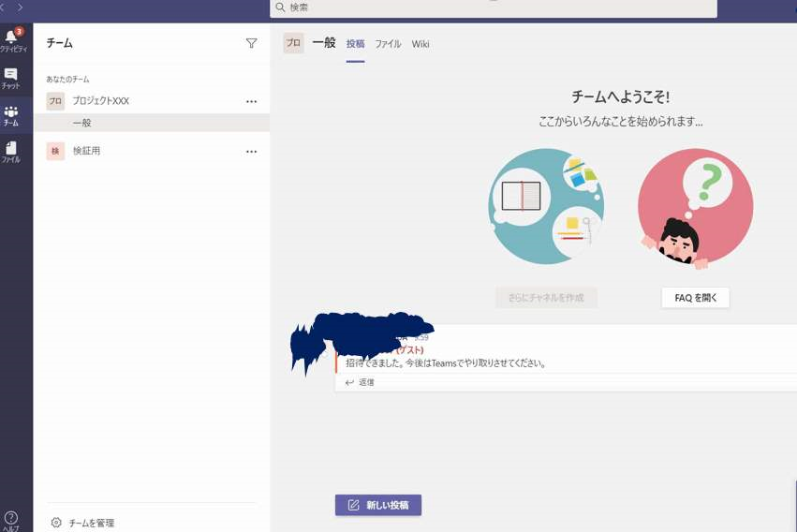Select the Teams icon in sidebar

point(10,111)
